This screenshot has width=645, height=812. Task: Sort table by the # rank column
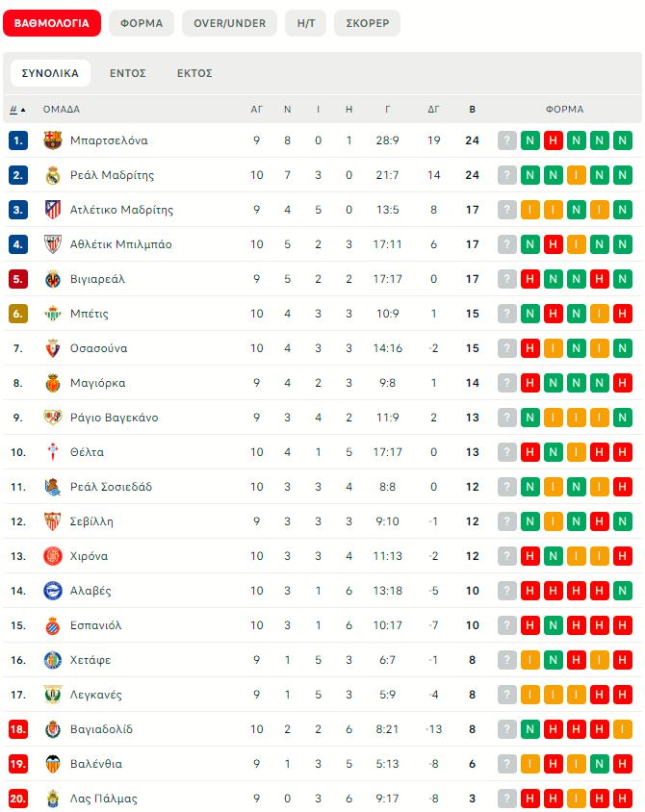point(16,110)
